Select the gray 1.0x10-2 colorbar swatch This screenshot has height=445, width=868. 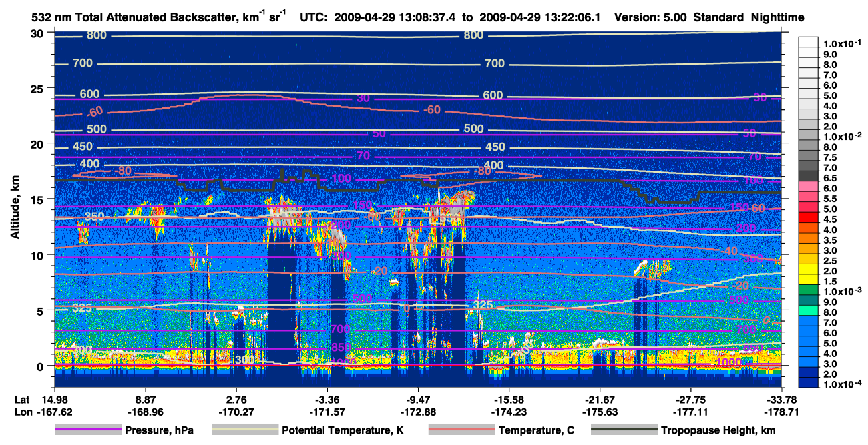click(x=809, y=135)
